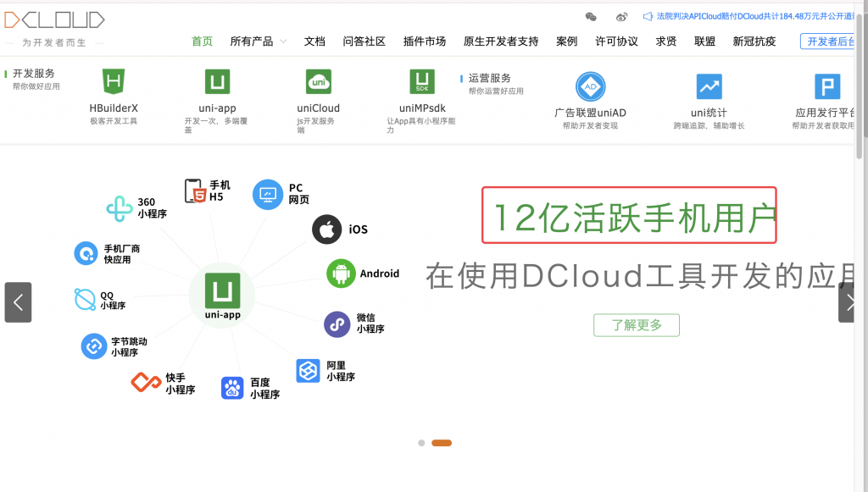868x492 pixels.
Task: Open 原生开发者支持 nav item
Action: 501,41
